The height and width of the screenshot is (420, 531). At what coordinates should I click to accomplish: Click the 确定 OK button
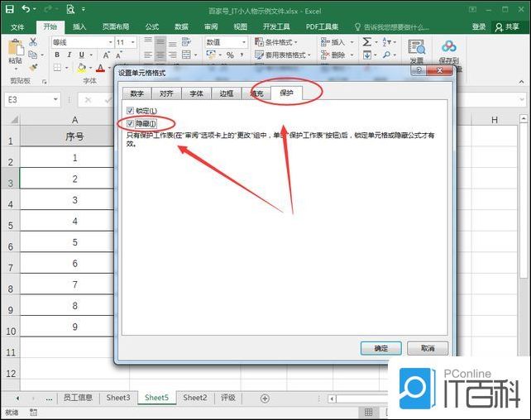tap(381, 348)
